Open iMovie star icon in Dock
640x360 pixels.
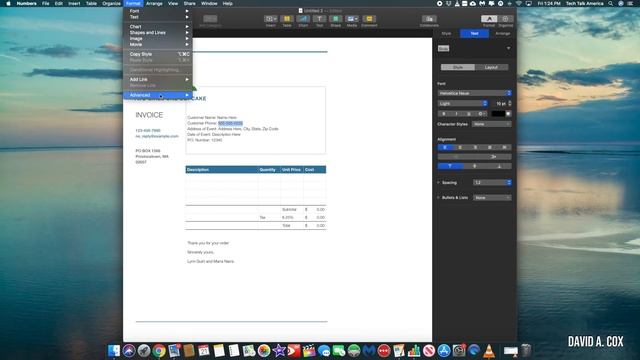(279, 351)
